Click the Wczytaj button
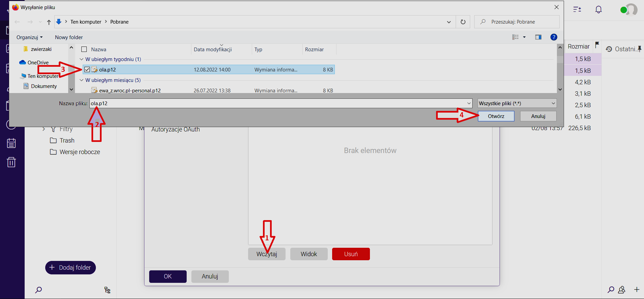The height and width of the screenshot is (299, 644). click(x=267, y=254)
